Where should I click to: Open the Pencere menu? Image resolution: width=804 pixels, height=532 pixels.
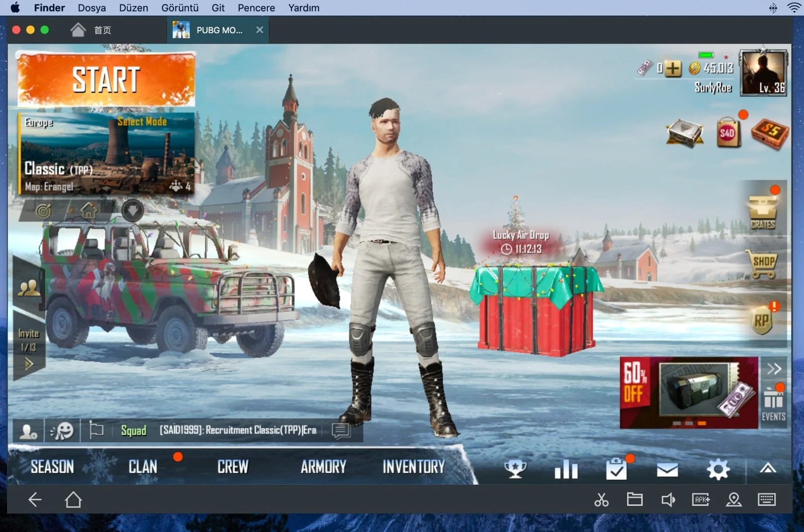pos(256,8)
